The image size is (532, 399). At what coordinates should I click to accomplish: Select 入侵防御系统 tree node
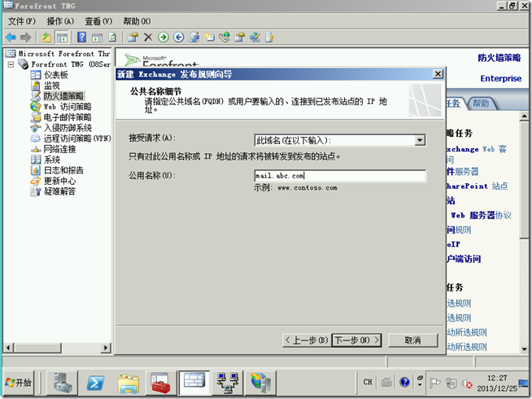point(68,128)
